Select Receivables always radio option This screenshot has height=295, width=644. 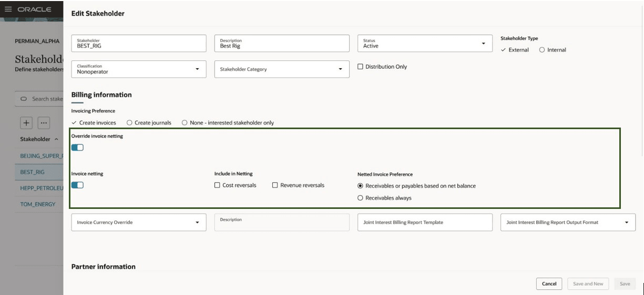pyautogui.click(x=360, y=198)
